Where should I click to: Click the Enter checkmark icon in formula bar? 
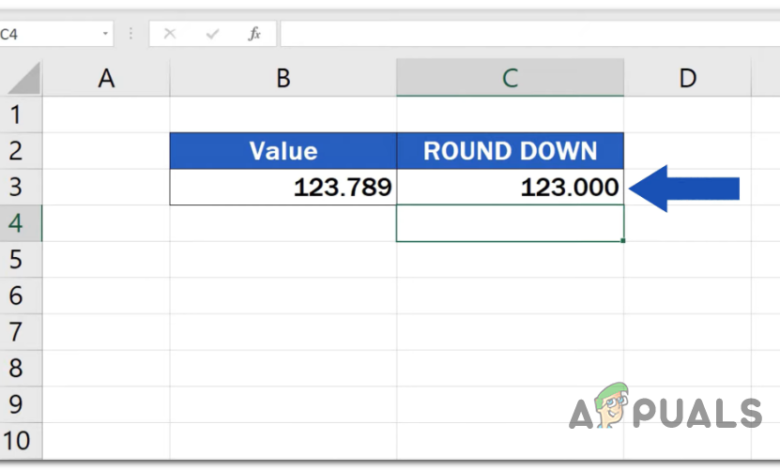tap(212, 34)
